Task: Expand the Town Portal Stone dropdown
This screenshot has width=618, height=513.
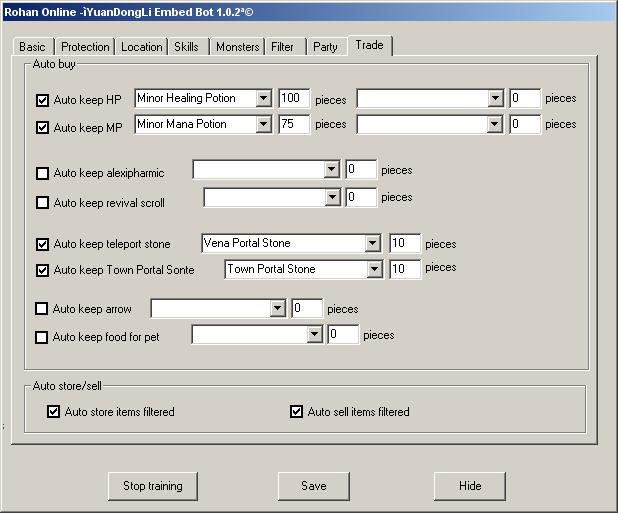Action: click(x=374, y=270)
